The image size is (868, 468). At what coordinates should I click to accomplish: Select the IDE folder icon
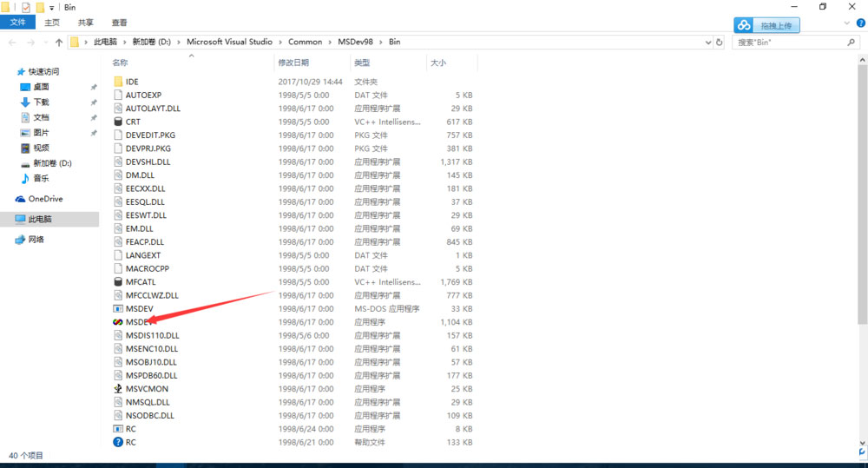pos(118,82)
